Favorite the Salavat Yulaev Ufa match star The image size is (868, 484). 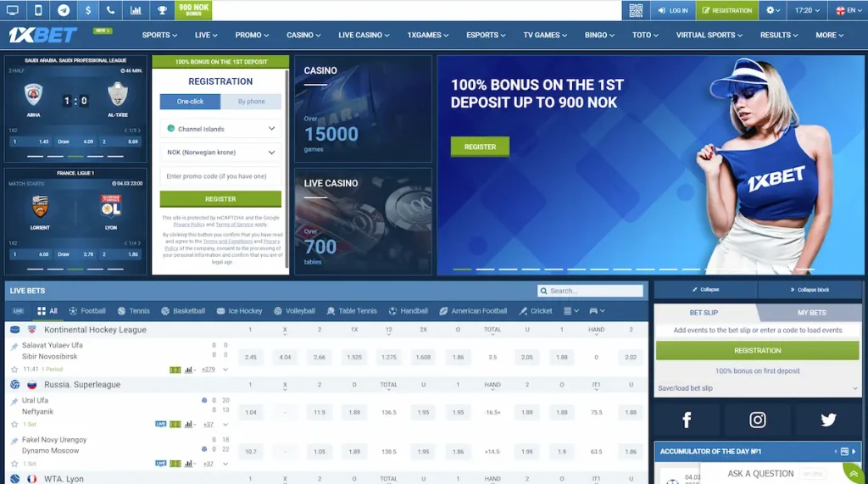14,369
